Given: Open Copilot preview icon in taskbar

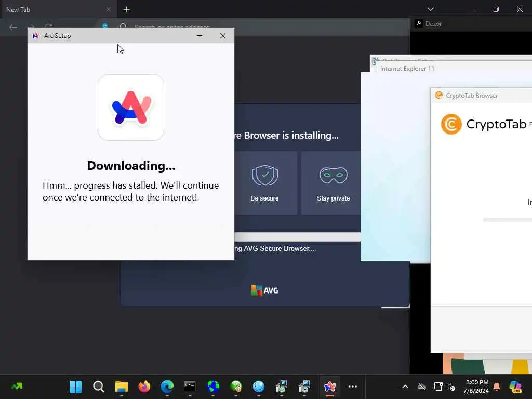Looking at the screenshot, I should [516, 387].
